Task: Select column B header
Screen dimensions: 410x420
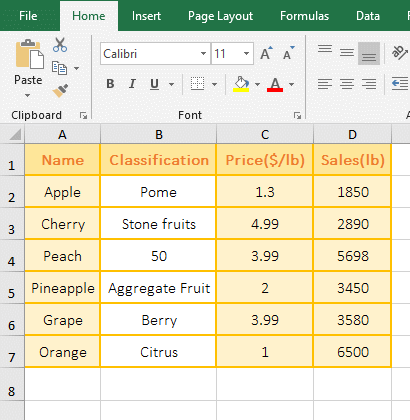Action: point(159,134)
